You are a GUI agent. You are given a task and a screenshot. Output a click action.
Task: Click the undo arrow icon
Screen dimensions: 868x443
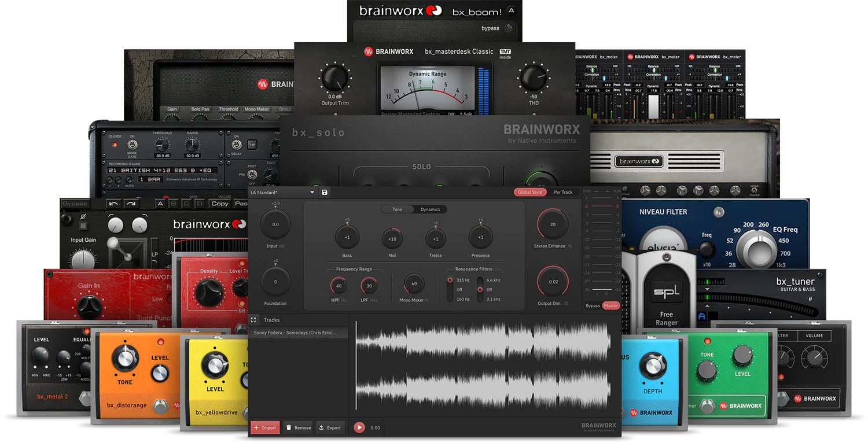click(114, 204)
